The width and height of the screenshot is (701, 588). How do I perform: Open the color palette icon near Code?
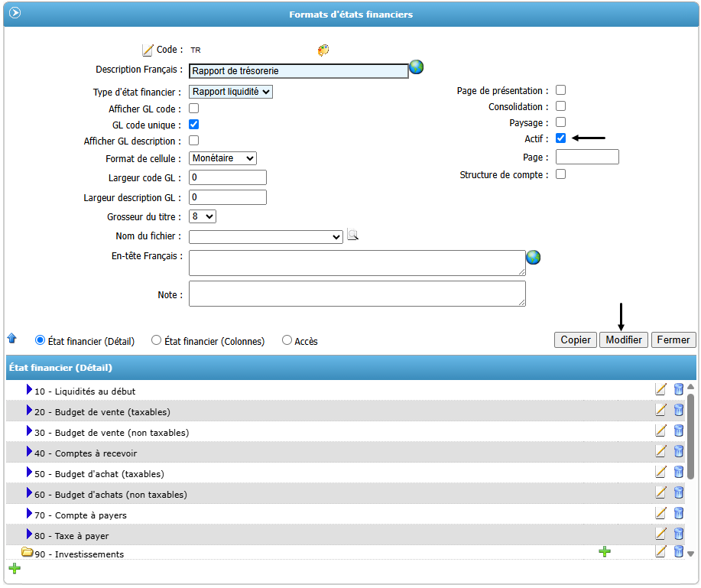(323, 50)
